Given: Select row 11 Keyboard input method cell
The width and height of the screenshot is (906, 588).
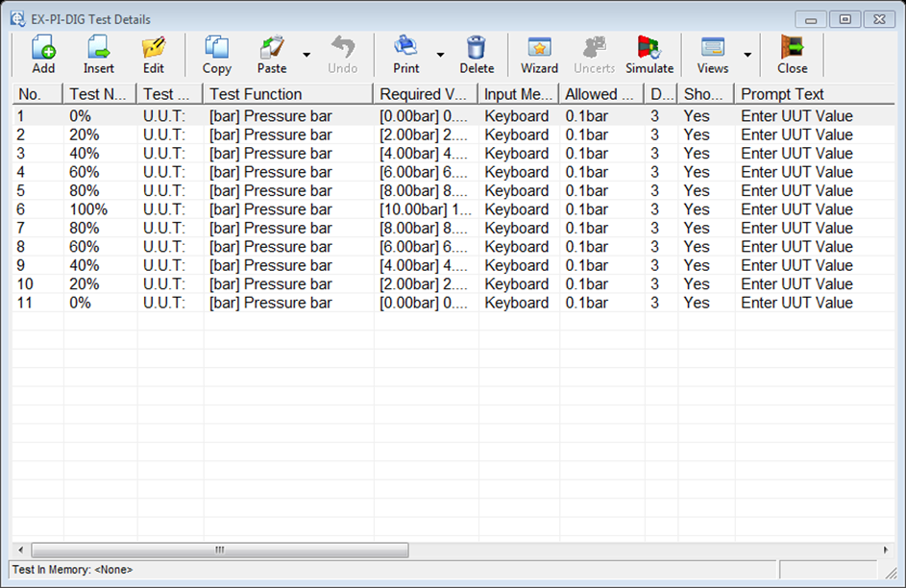Looking at the screenshot, I should tap(516, 303).
